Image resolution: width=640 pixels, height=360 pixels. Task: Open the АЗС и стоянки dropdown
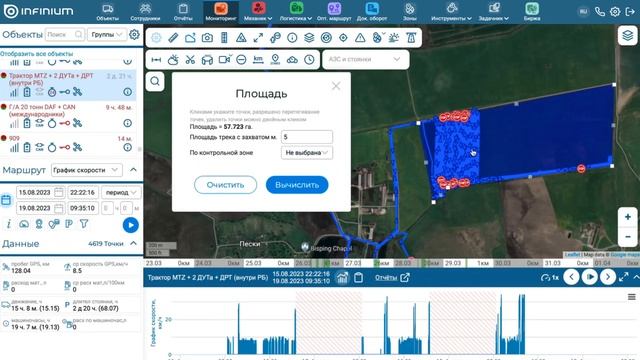(366, 60)
